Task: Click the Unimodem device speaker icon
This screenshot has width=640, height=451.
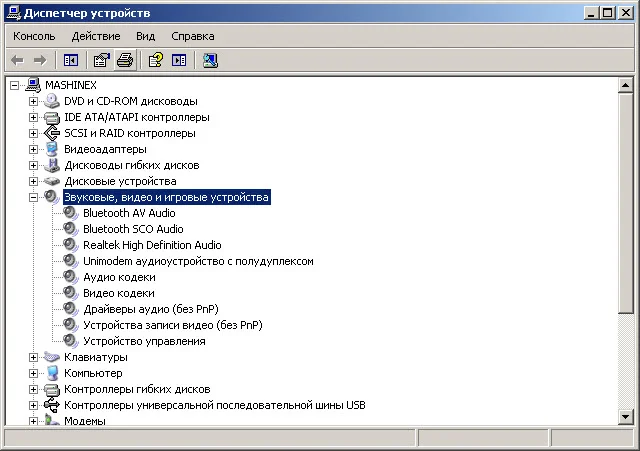Action: (x=71, y=261)
